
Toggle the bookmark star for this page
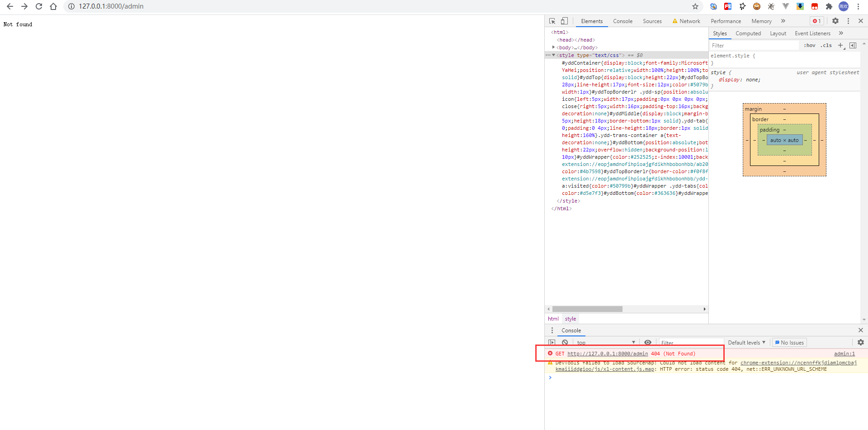click(x=696, y=7)
